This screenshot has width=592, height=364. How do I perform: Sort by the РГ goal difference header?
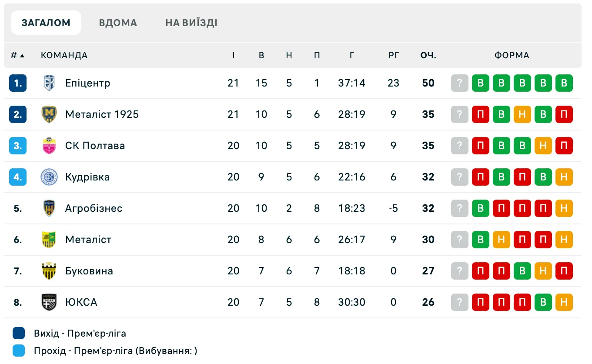click(394, 56)
